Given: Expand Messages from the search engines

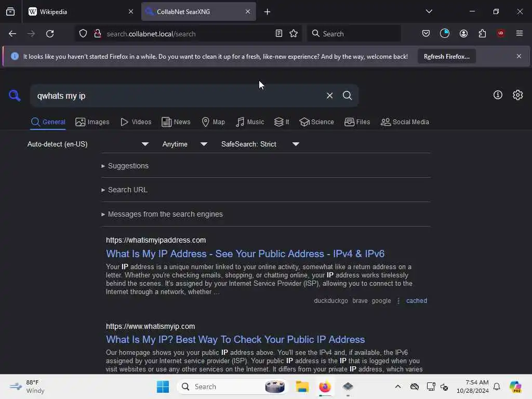Looking at the screenshot, I should (162, 215).
